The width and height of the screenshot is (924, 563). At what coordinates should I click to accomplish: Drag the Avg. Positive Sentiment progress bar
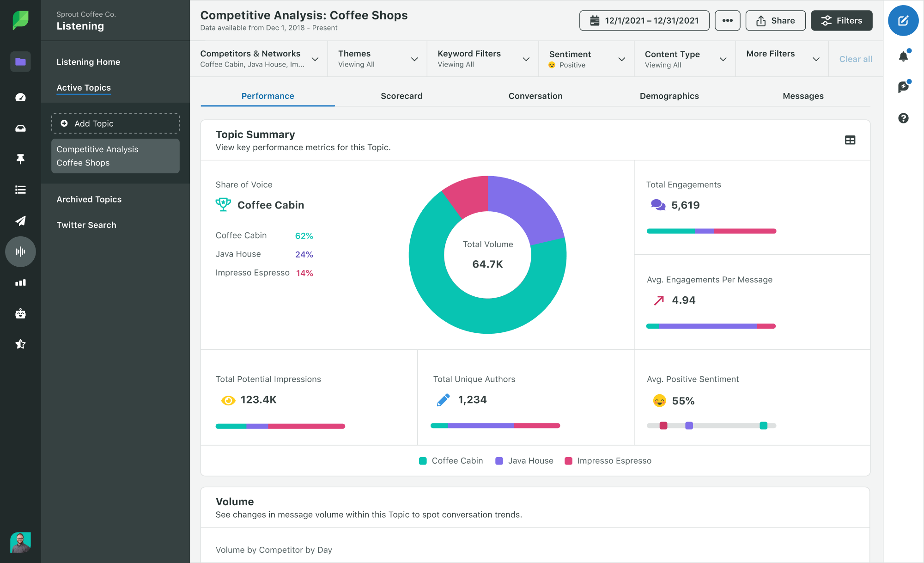tap(712, 426)
